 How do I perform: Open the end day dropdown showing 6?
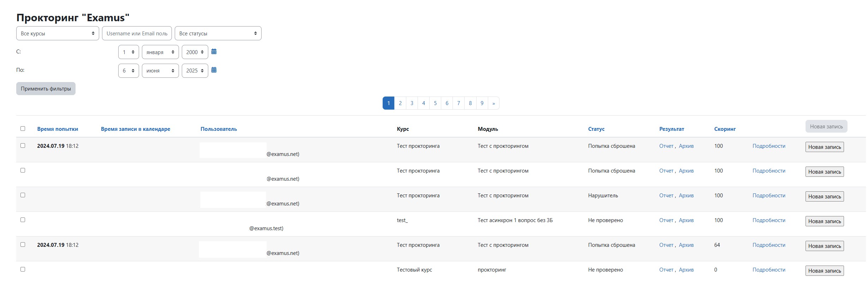128,70
